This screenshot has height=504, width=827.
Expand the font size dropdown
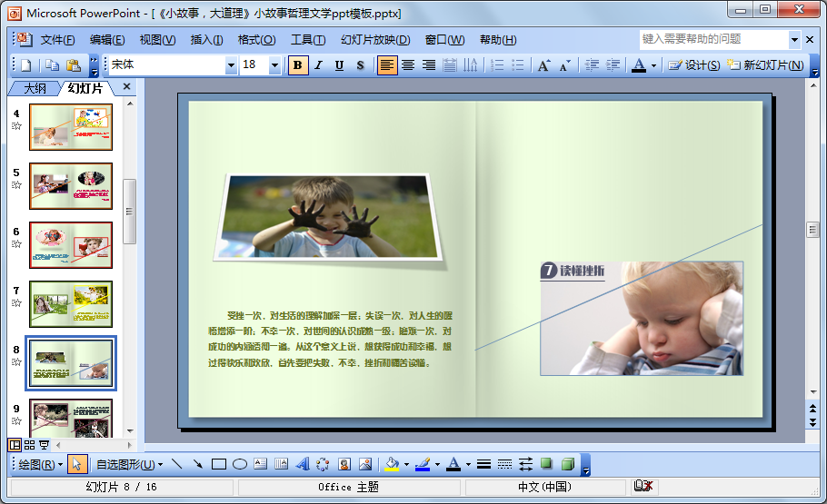275,65
